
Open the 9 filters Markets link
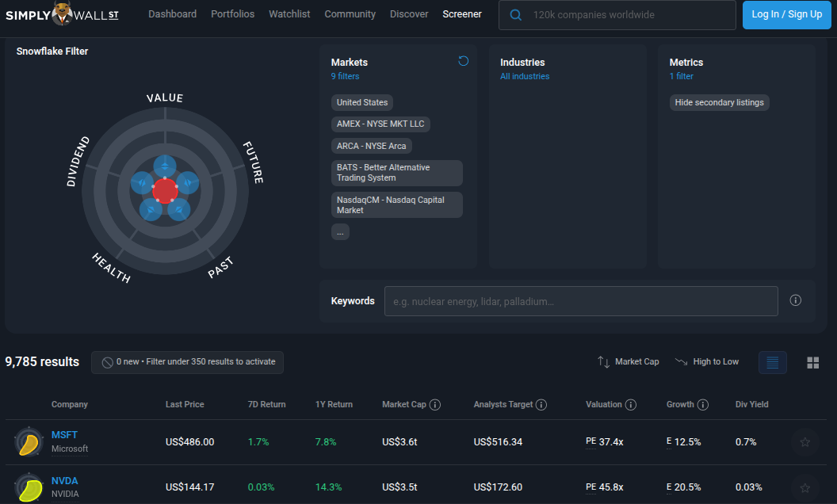pyautogui.click(x=345, y=76)
